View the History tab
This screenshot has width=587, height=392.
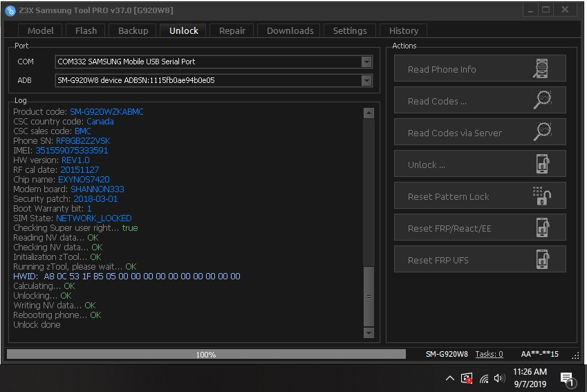(x=404, y=30)
